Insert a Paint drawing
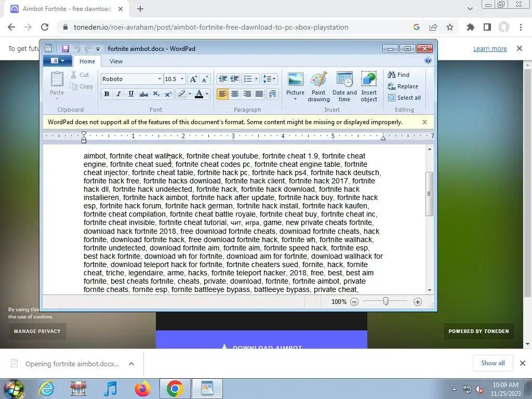The image size is (532, 399). 318,87
